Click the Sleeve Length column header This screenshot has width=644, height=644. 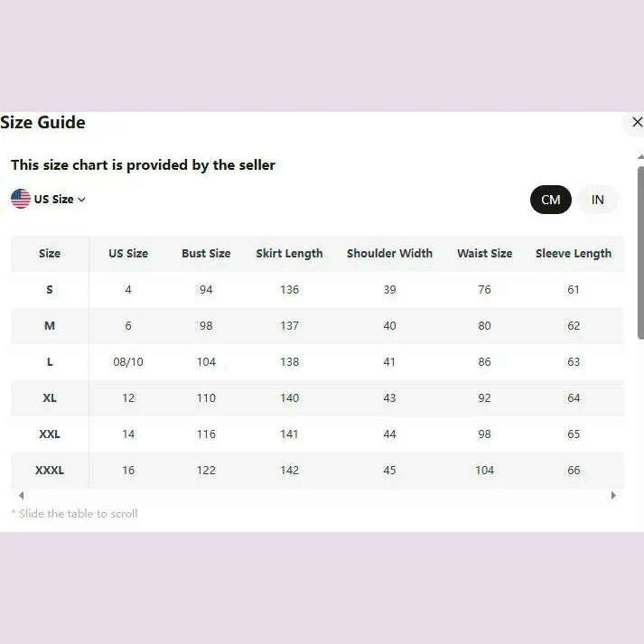coord(573,254)
